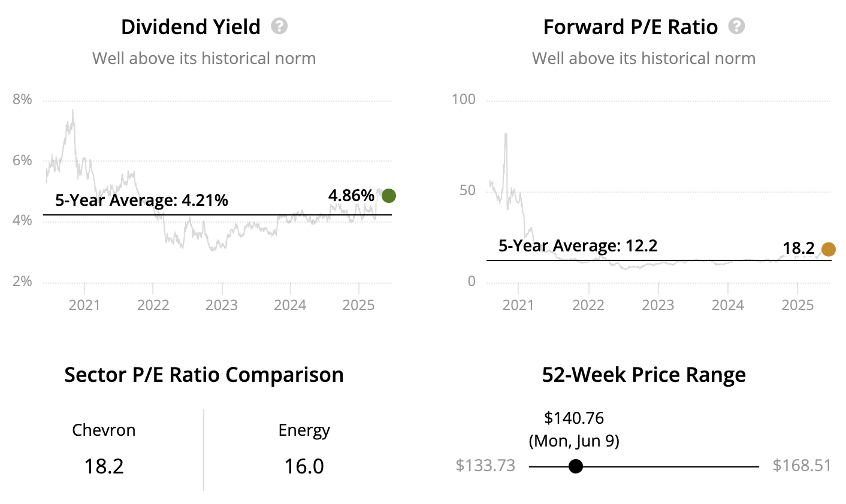Screen dimensions: 846x504
Task: Click the 52-Week Price Range heading
Action: tap(643, 375)
